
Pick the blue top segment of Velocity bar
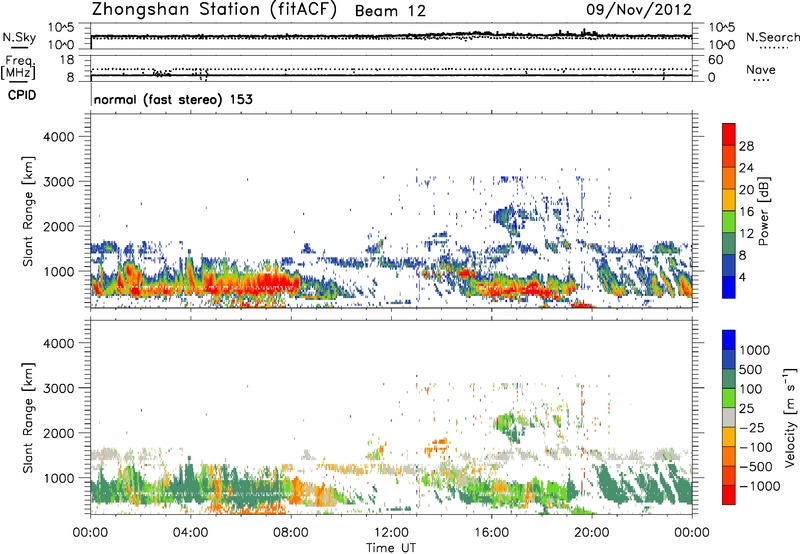pos(729,340)
